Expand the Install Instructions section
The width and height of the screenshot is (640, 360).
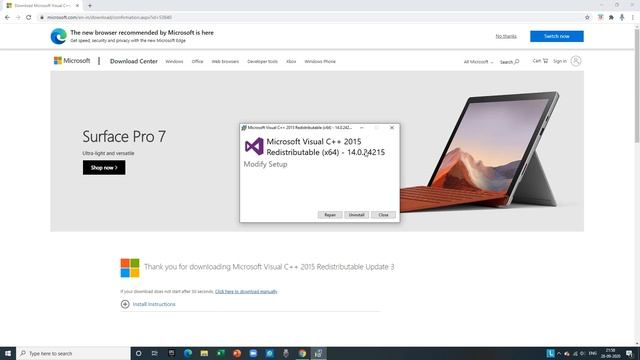(x=148, y=304)
